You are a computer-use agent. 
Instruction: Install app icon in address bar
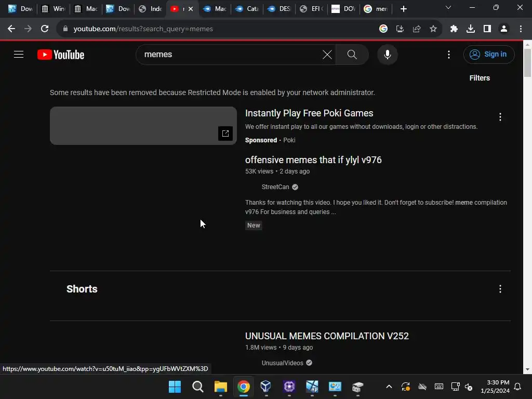pyautogui.click(x=400, y=29)
